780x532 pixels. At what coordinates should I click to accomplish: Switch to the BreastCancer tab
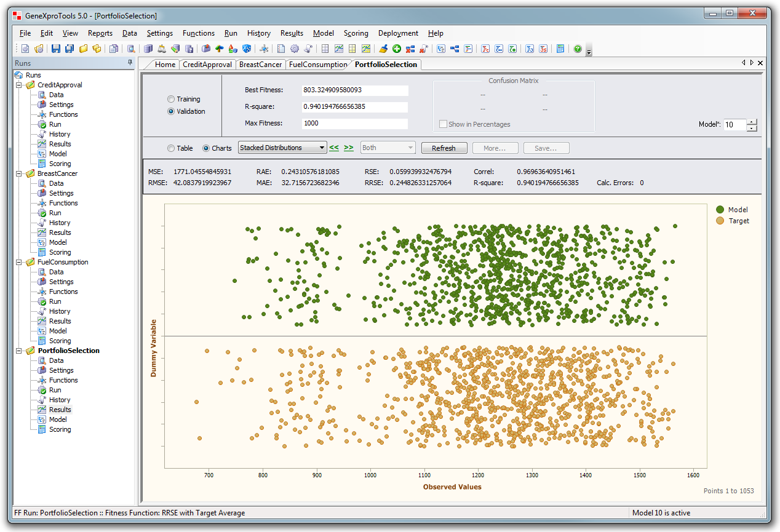(x=260, y=65)
